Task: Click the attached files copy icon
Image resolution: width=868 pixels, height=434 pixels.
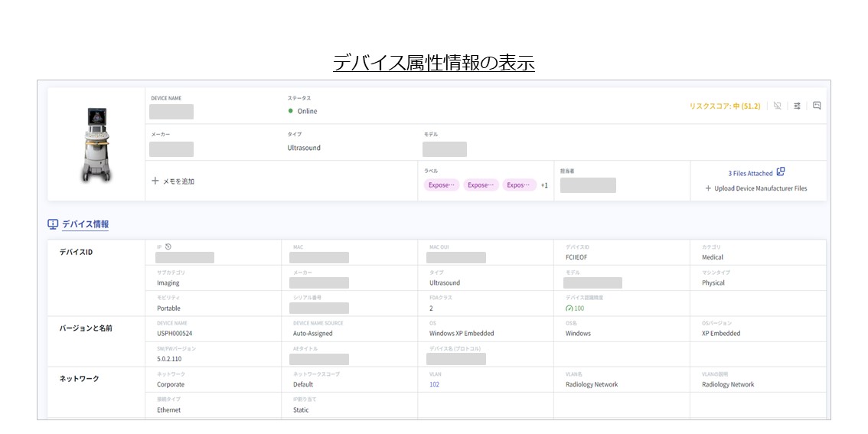Action: pos(781,172)
